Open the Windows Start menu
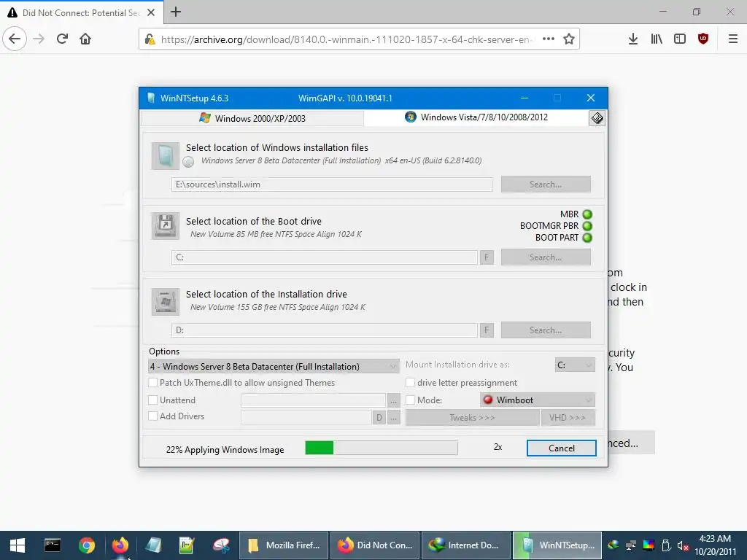 pos(18,545)
